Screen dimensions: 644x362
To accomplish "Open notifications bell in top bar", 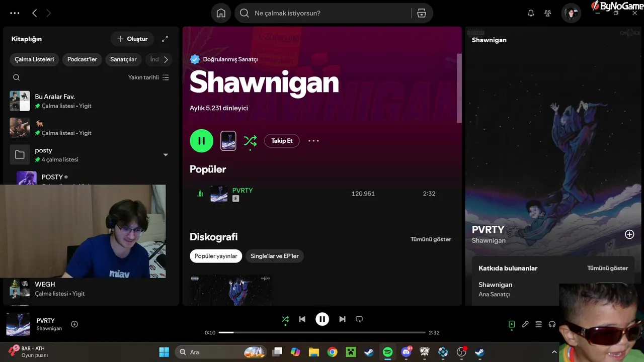I will click(x=531, y=13).
